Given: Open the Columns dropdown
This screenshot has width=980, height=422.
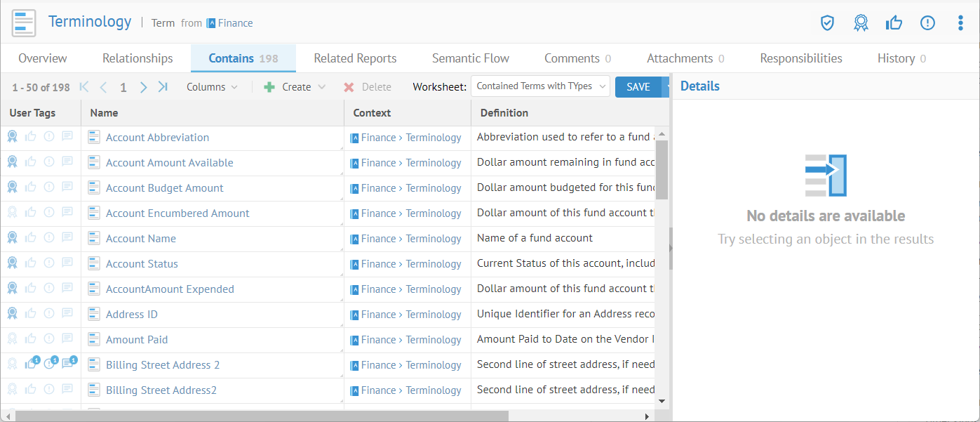Looking at the screenshot, I should click(212, 87).
